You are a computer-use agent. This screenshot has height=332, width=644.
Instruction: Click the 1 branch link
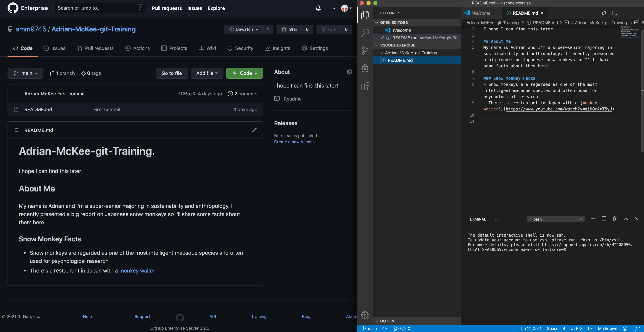click(x=62, y=73)
